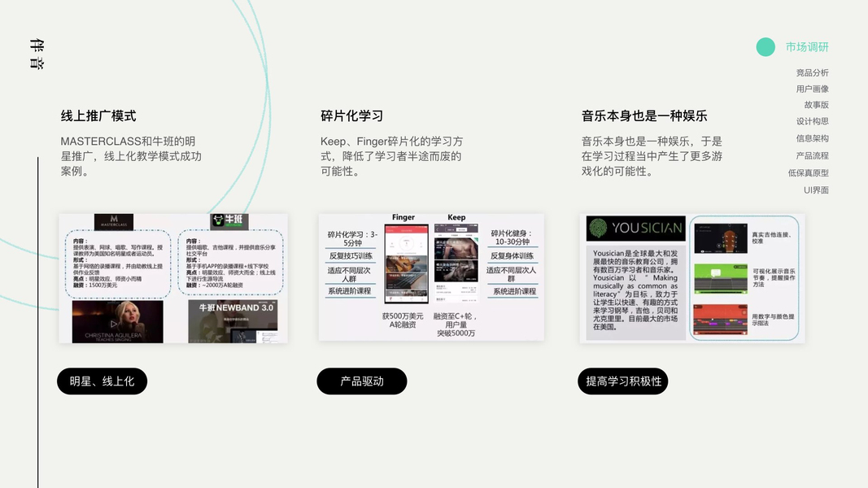Click the 产品驱动 pill button
868x488 pixels.
361,381
